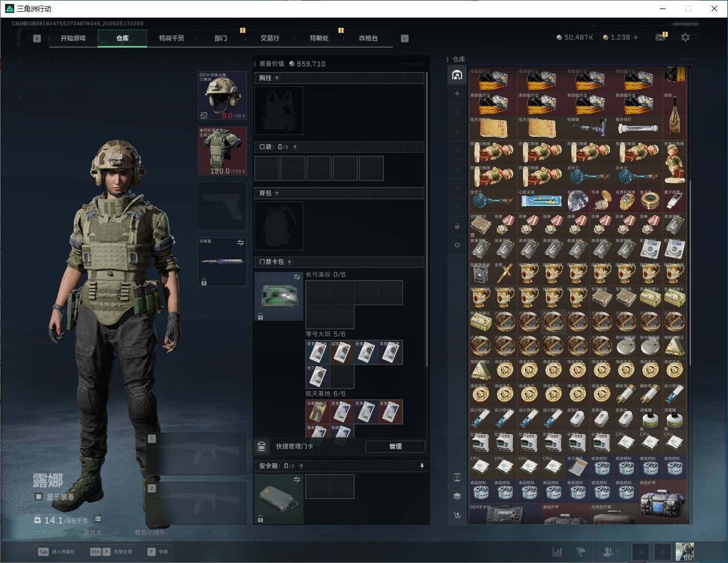This screenshot has width=728, height=563.
Task: Select the equipped melee knife slot
Action: pos(222,262)
